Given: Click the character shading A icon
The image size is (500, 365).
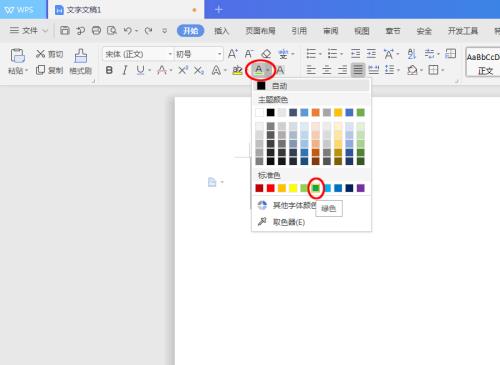Looking at the screenshot, I should (281, 70).
